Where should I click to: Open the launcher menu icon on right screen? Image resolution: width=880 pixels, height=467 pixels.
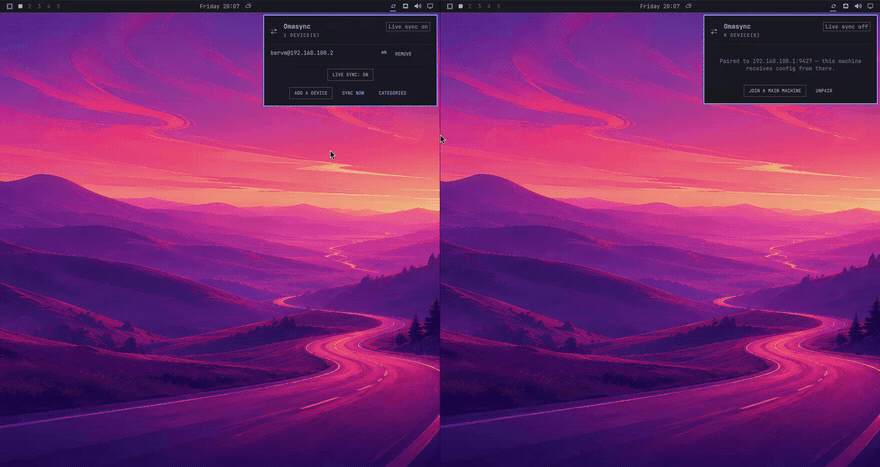[x=450, y=6]
